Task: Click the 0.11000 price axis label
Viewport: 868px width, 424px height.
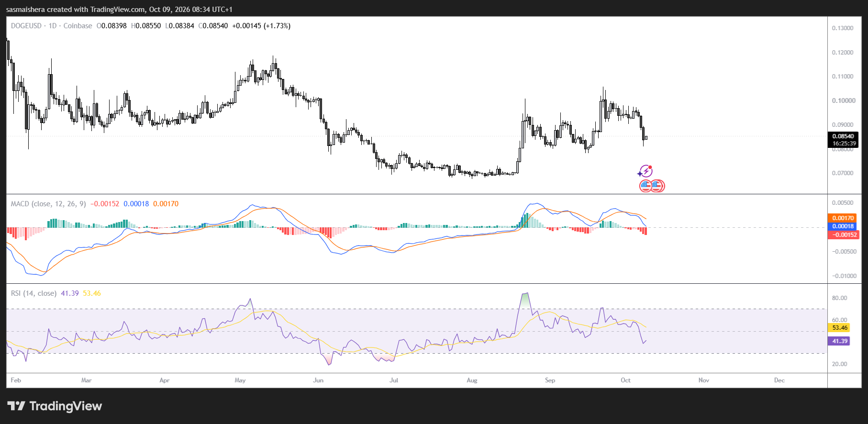Action: pos(843,77)
